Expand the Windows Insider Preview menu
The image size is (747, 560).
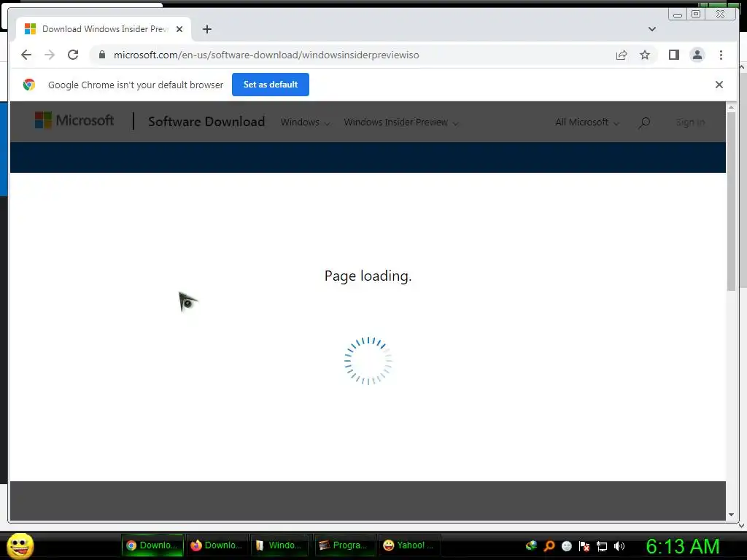click(x=401, y=122)
